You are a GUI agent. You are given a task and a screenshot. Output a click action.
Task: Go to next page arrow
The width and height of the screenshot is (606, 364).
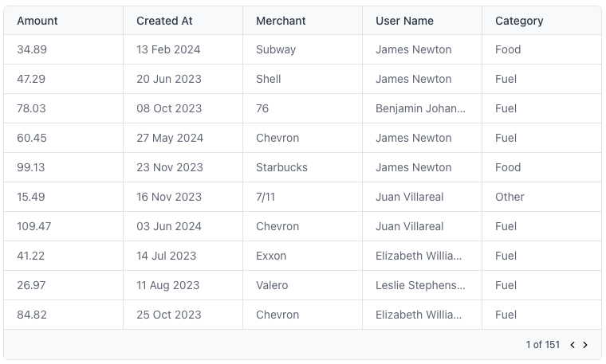click(585, 345)
